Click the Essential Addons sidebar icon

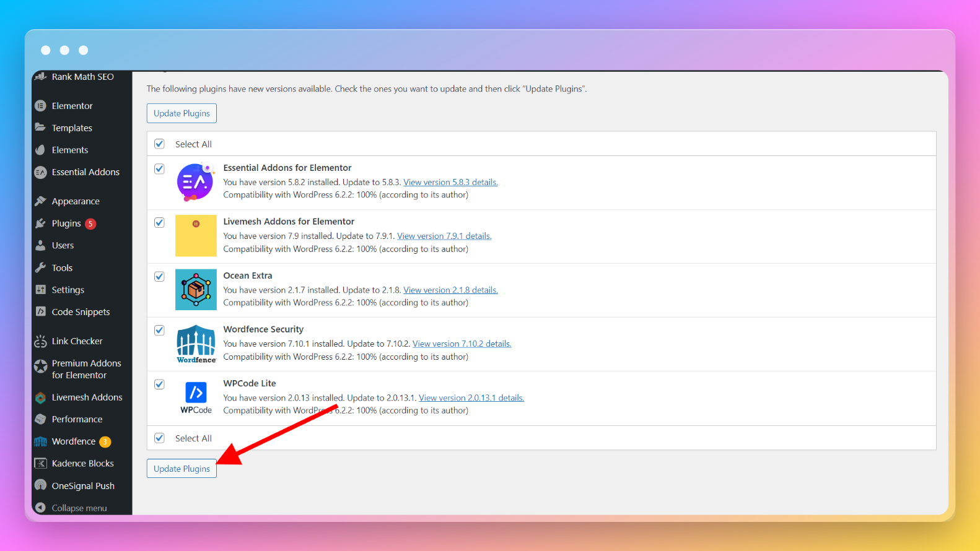coord(41,172)
